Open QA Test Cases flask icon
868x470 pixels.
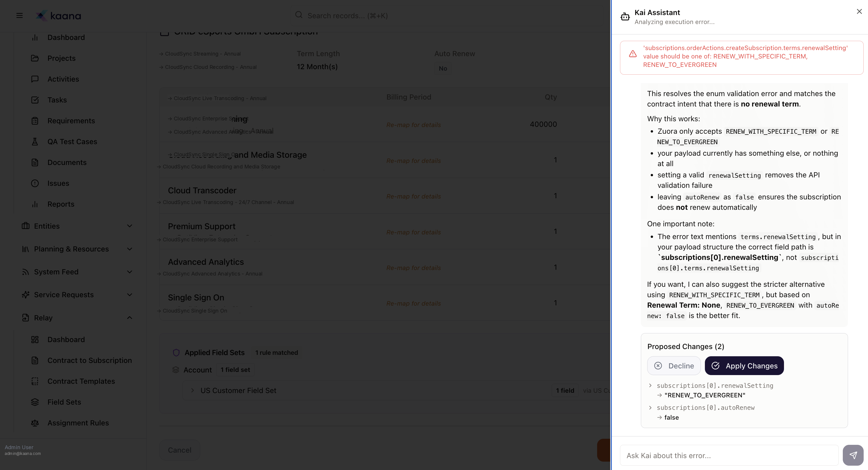pos(35,142)
